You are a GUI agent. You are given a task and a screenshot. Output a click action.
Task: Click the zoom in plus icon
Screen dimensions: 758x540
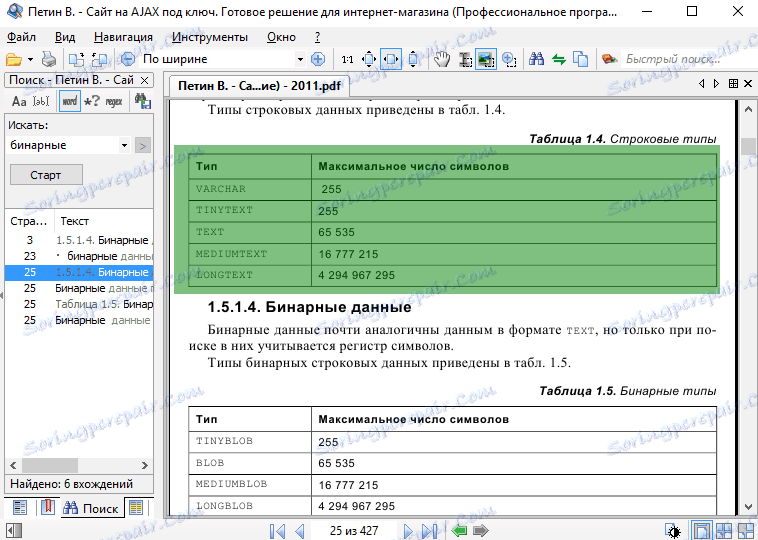point(318,60)
